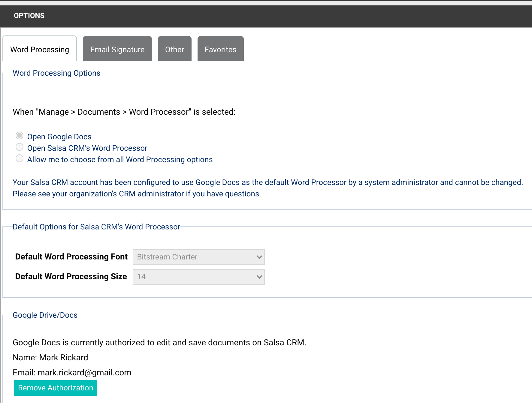Click the administrator configuration notice text
The width and height of the screenshot is (532, 403).
click(268, 188)
